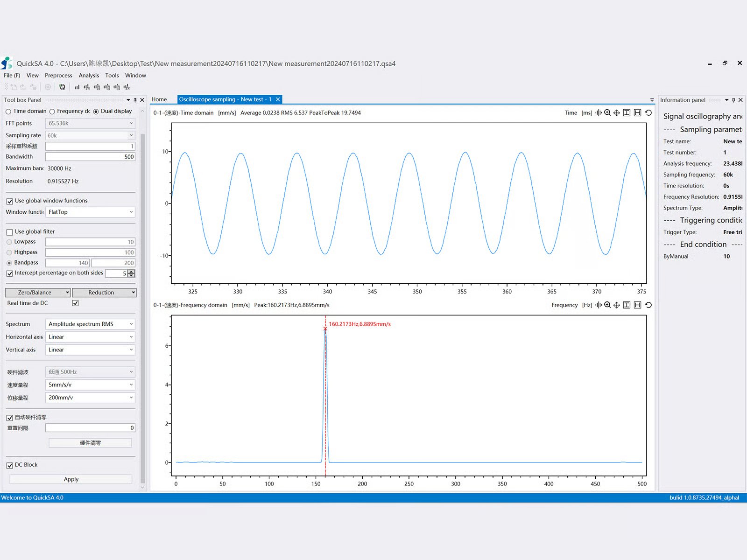Click the green refresh icon in the toolbar
The width and height of the screenshot is (747, 560).
[x=62, y=87]
